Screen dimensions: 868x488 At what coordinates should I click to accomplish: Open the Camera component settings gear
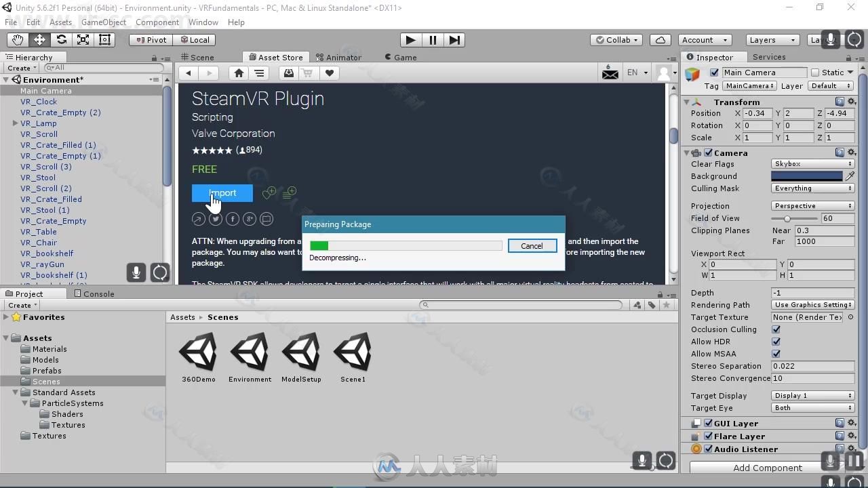coord(852,153)
